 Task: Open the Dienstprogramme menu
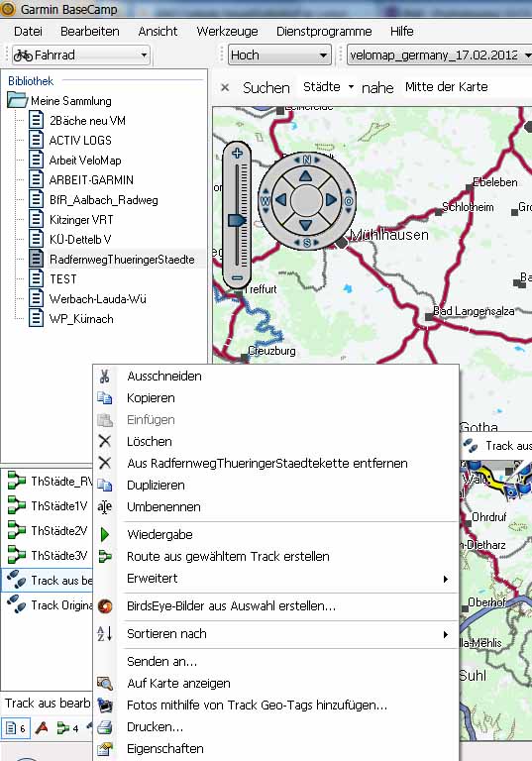point(324,32)
